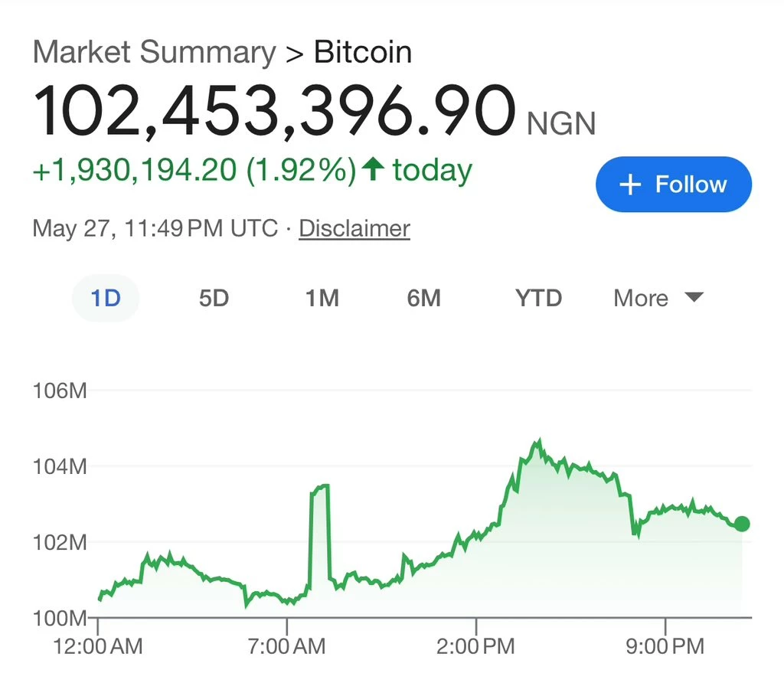
Task: Switch to the 5D range tab
Action: coord(214,298)
